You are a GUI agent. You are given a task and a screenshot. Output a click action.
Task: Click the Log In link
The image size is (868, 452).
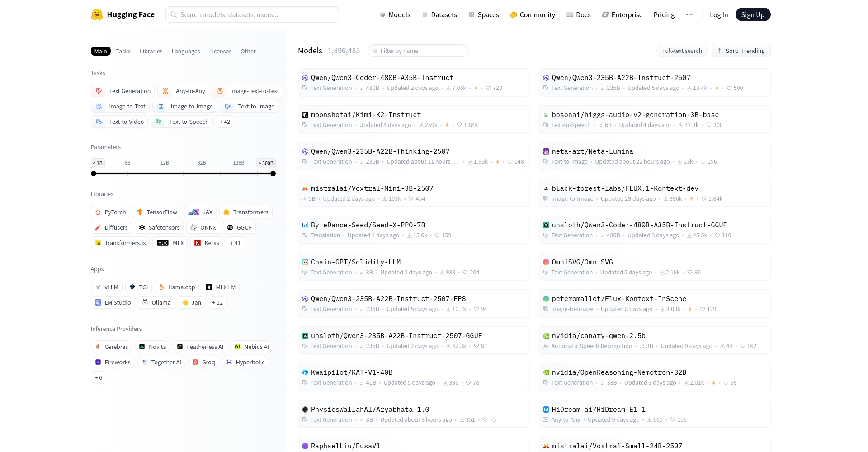coord(719,14)
